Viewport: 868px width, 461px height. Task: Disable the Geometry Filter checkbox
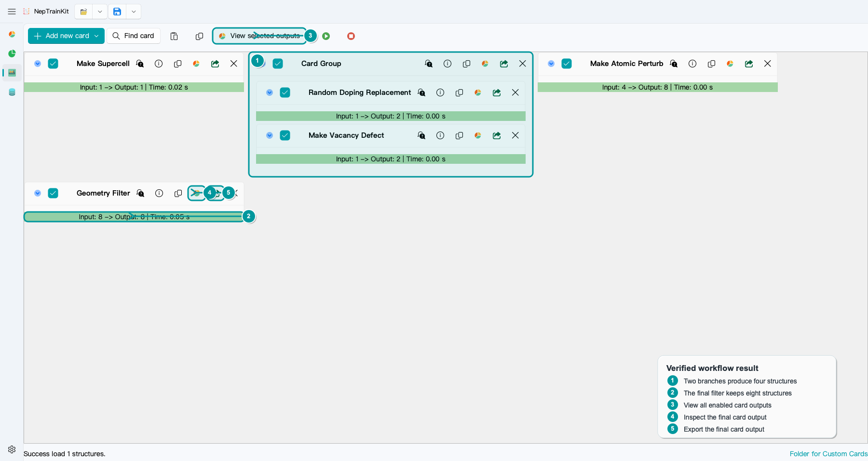point(53,193)
